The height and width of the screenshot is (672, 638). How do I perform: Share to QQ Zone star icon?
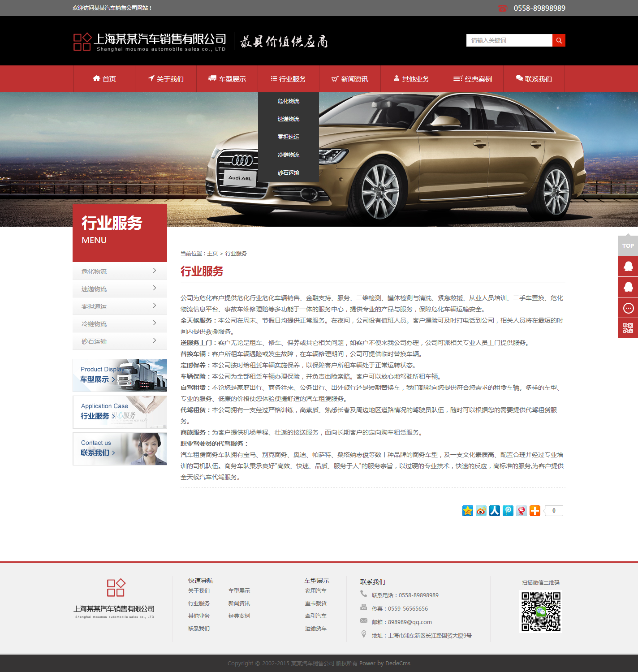468,511
